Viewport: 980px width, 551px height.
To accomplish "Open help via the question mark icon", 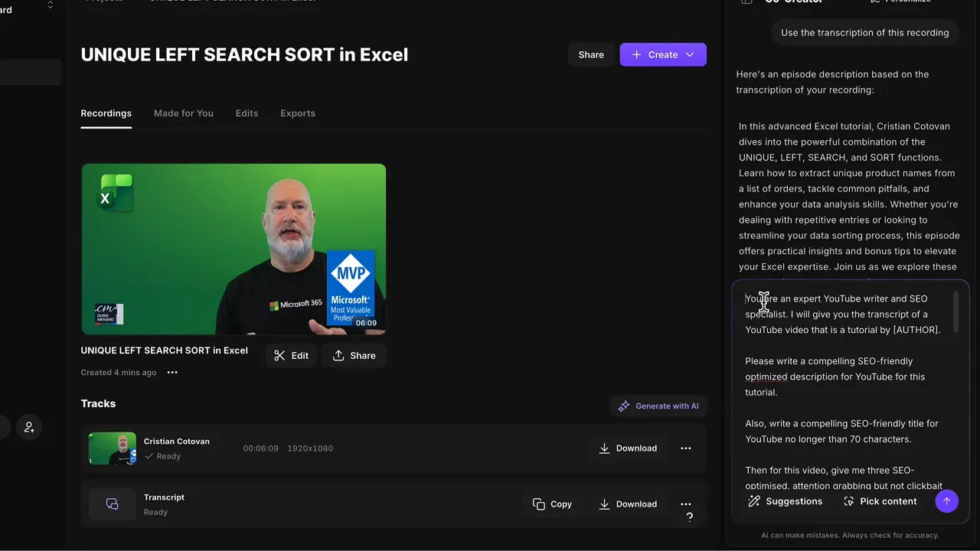I will (689, 517).
